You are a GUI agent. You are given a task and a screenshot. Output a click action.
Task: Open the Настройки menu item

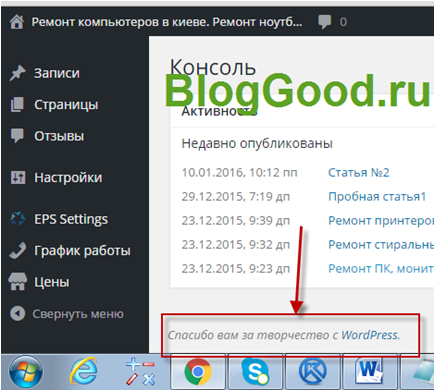point(68,177)
